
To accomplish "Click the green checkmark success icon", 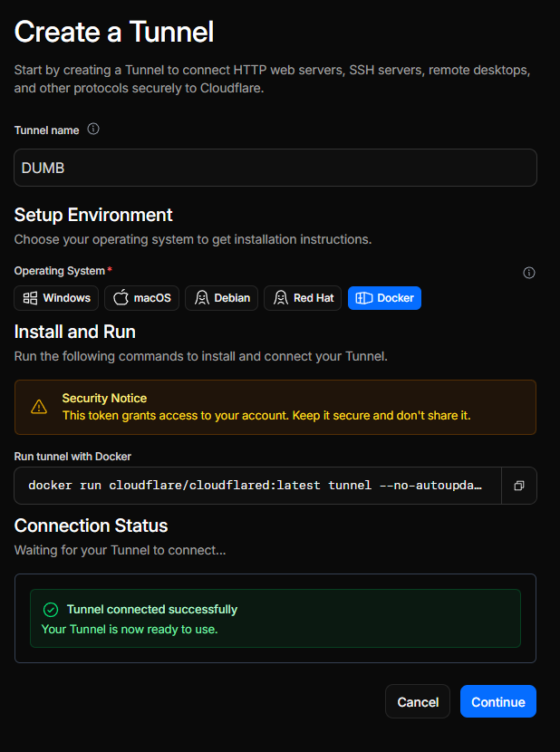I will (x=51, y=610).
